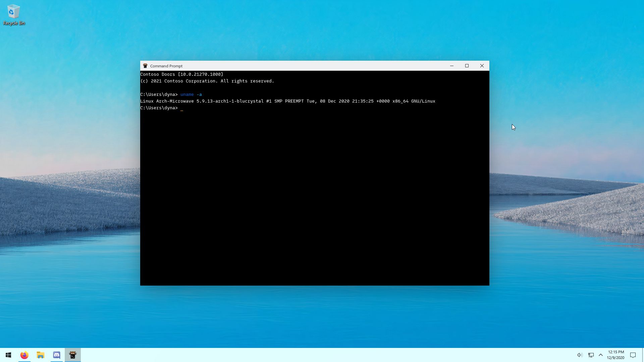Toggle Show Desktop at the taskbar's far edge
Screen dimensions: 644x362
click(x=643, y=355)
